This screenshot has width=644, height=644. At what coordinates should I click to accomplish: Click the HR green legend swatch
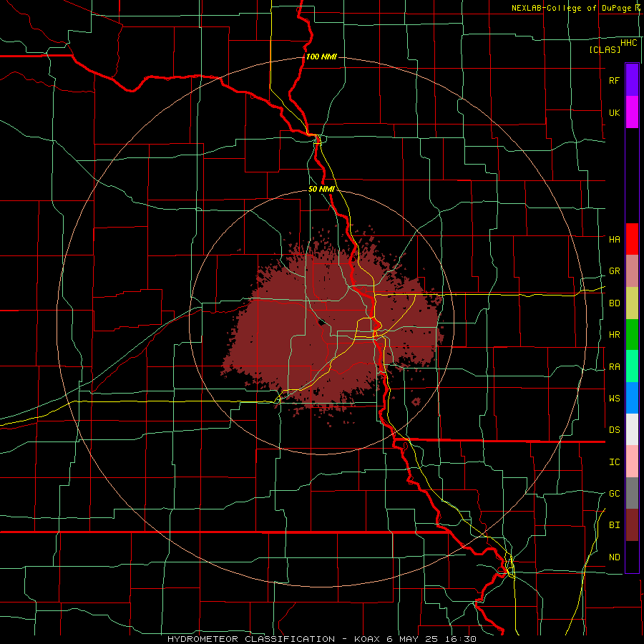tap(632, 335)
